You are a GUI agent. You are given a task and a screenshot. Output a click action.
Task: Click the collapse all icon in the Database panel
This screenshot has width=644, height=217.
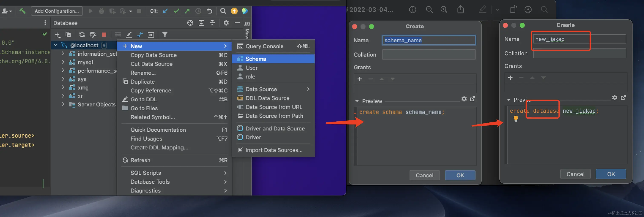pyautogui.click(x=212, y=23)
